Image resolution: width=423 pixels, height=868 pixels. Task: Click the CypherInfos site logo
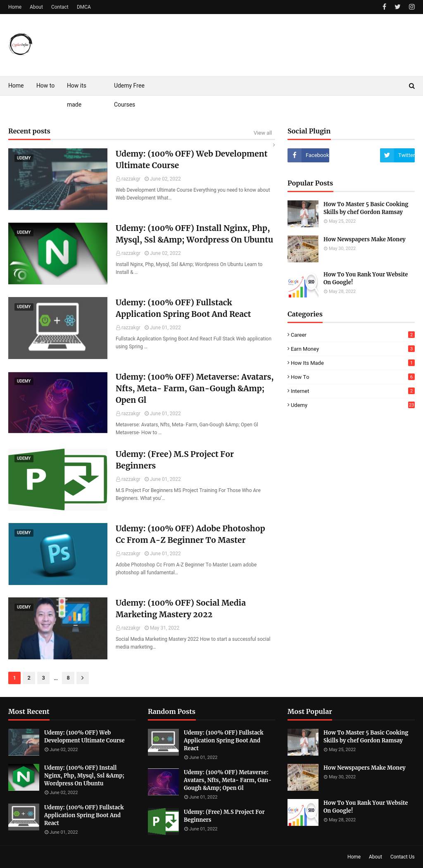20,45
